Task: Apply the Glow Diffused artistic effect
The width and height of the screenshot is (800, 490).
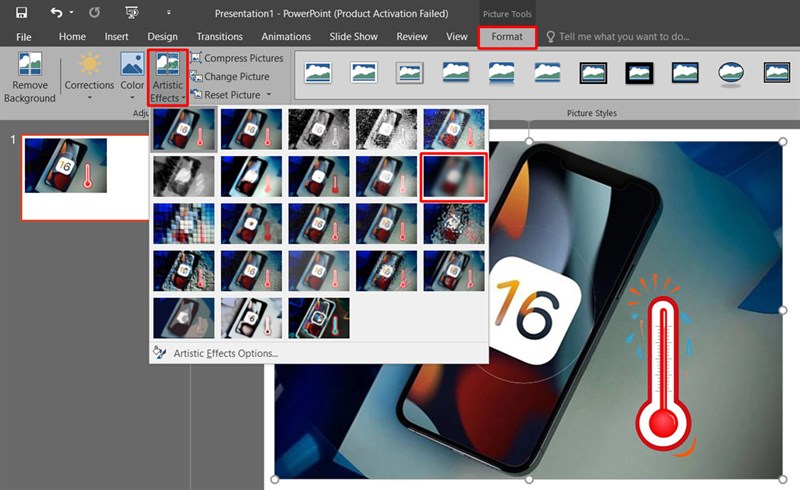Action: click(386, 177)
